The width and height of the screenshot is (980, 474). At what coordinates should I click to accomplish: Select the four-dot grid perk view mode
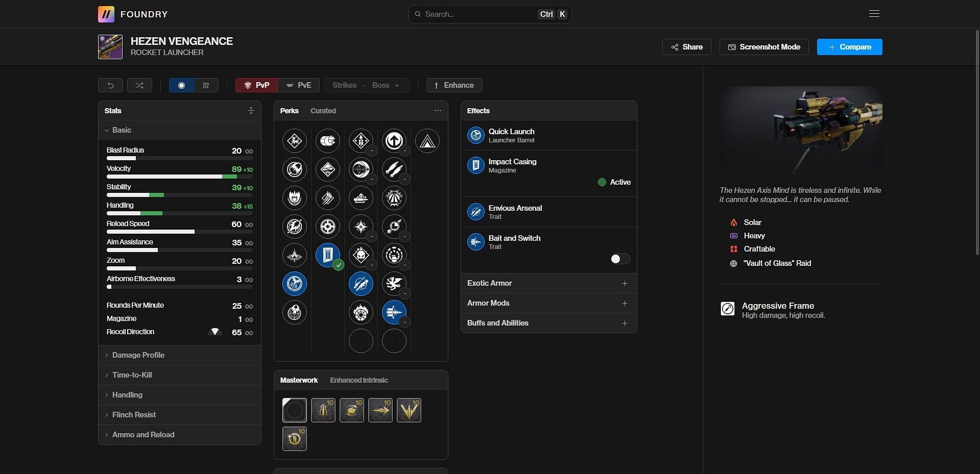click(206, 85)
